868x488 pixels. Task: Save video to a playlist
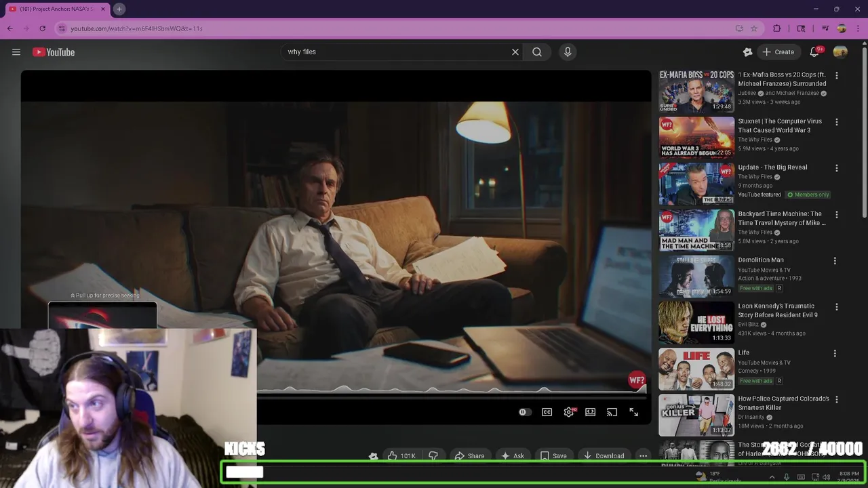[x=553, y=456]
